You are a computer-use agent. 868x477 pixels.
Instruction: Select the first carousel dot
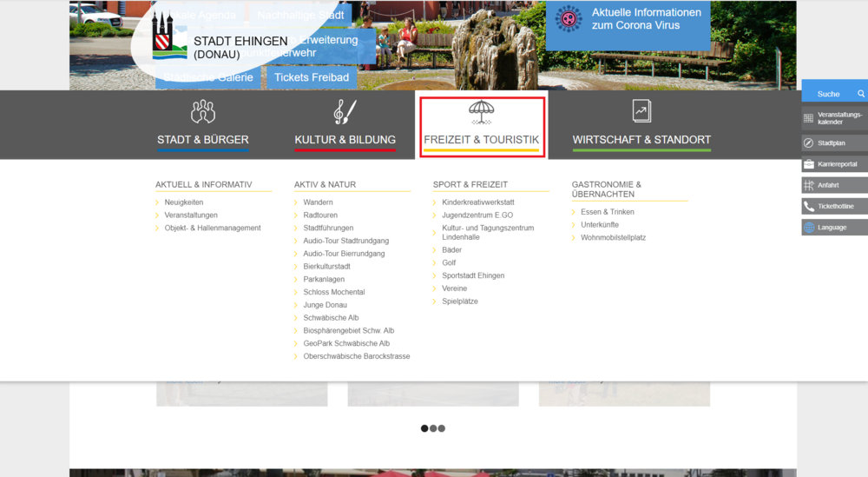coord(424,428)
